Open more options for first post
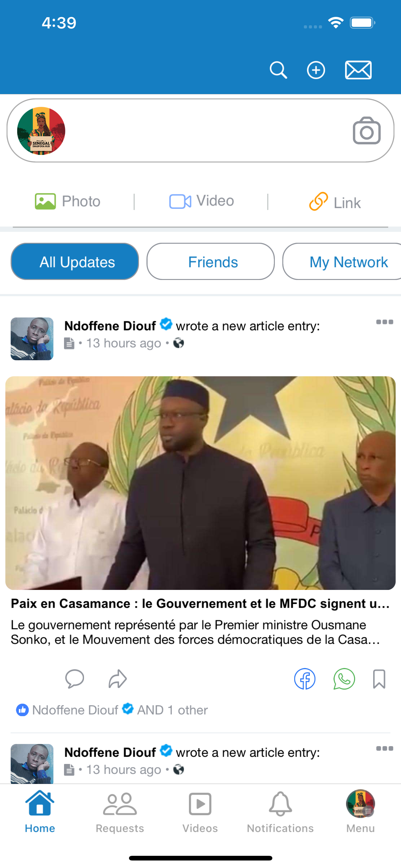Viewport: 401px width, 868px height. (x=384, y=322)
